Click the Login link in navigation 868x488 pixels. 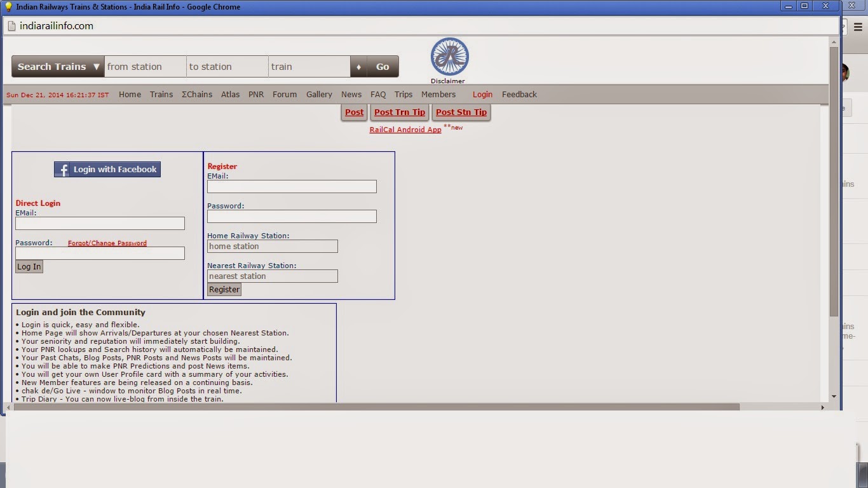(x=482, y=94)
